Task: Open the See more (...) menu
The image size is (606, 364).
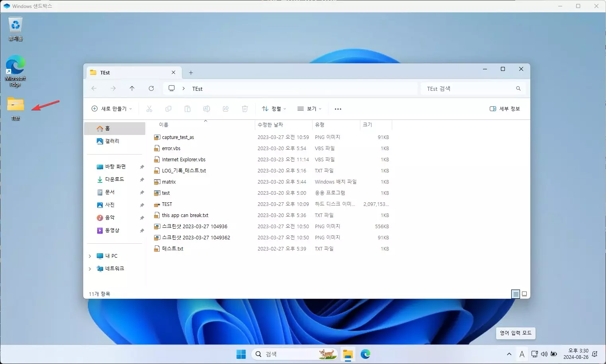Action: pos(338,108)
